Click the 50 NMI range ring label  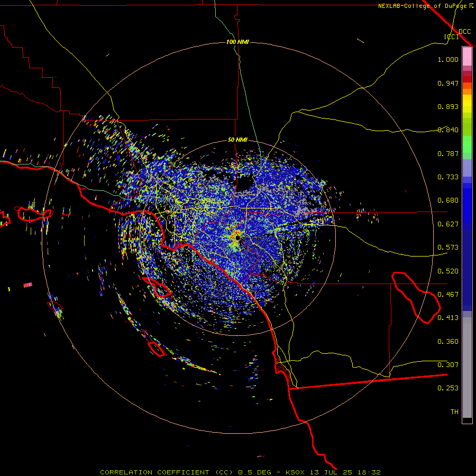click(237, 140)
